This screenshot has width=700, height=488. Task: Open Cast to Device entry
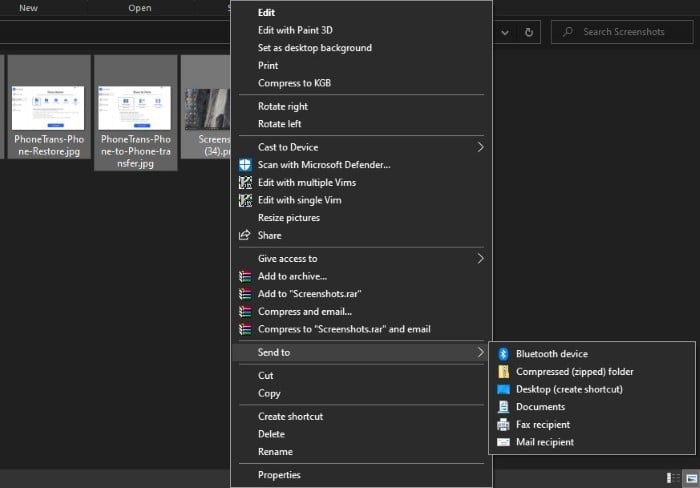tap(361, 147)
